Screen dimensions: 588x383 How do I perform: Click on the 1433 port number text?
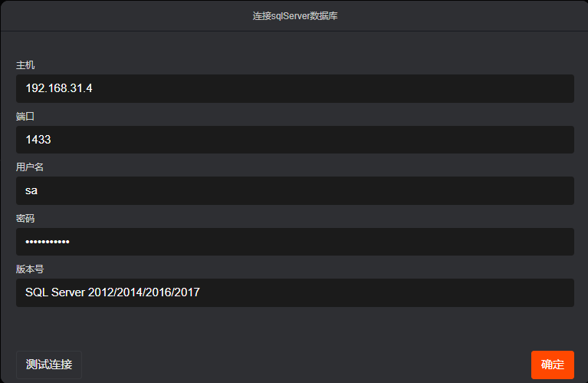click(x=38, y=140)
